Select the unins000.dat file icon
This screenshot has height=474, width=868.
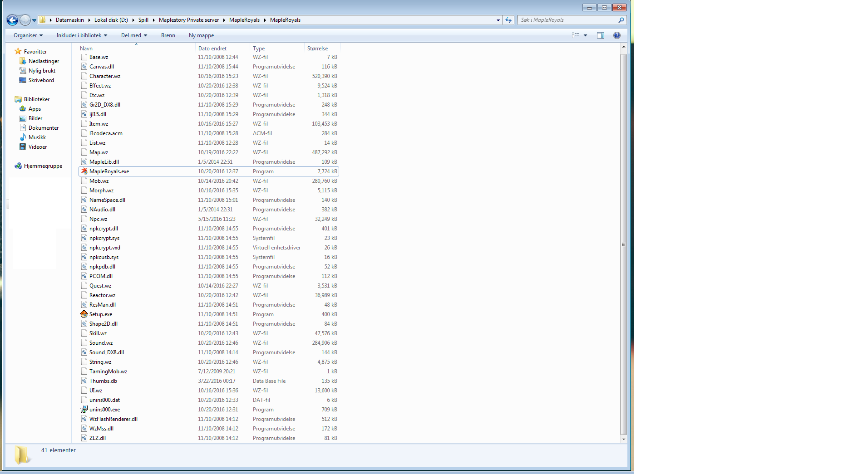point(84,400)
